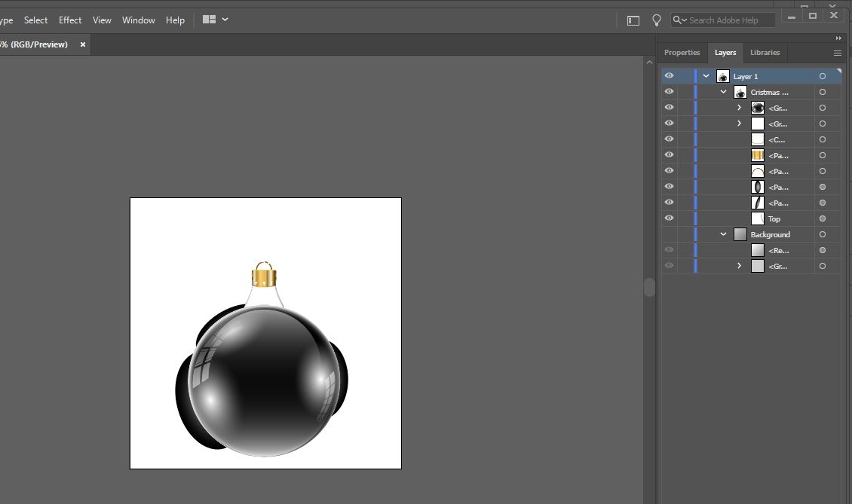Click the search magnifier icon in help field
Image resolution: width=852 pixels, height=504 pixels.
point(678,20)
